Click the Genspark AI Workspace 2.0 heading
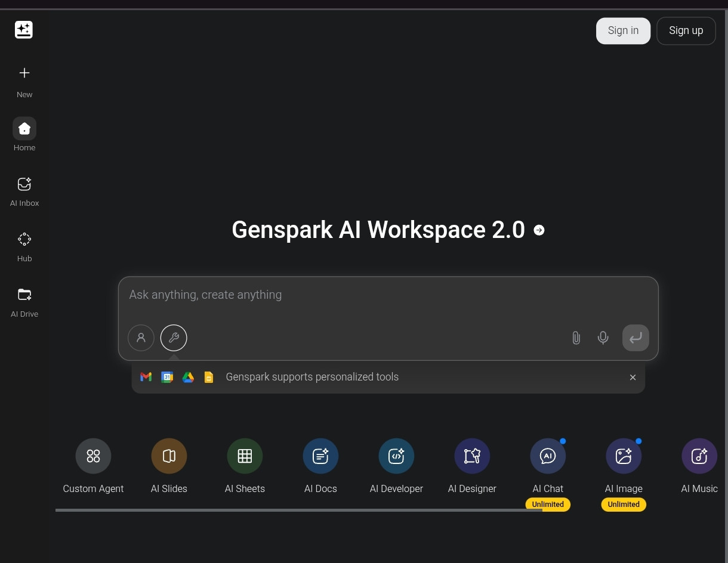The height and width of the screenshot is (563, 728). [x=378, y=230]
